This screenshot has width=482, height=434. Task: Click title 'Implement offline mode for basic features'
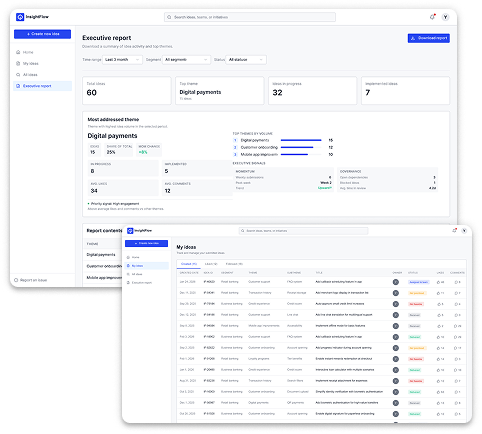pyautogui.click(x=340, y=326)
